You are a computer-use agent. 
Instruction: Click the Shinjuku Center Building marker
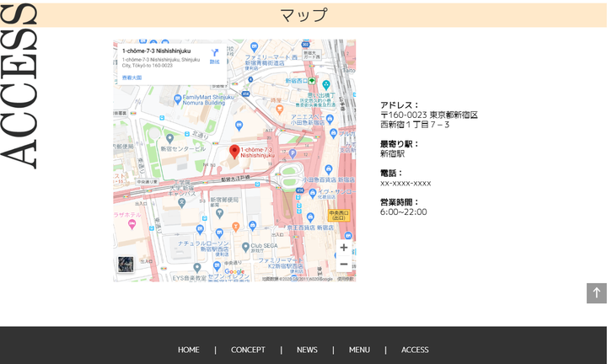pyautogui.click(x=170, y=138)
